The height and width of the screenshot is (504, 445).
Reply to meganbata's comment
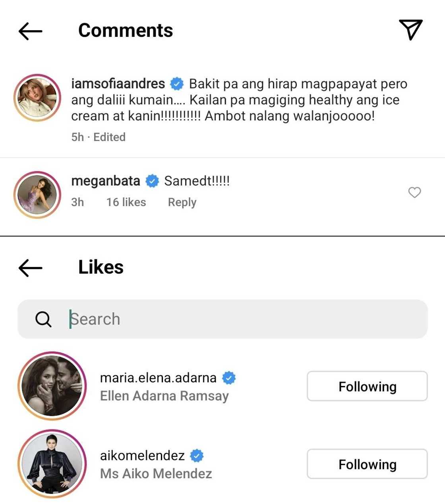[182, 202]
